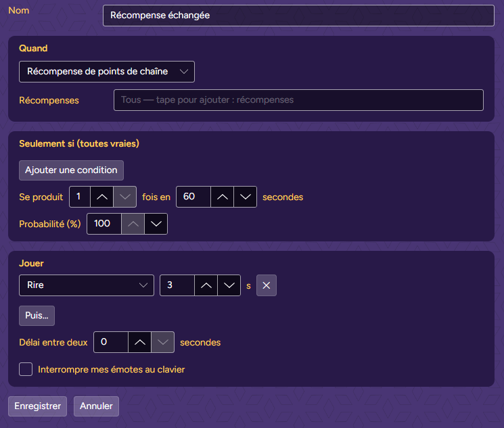Viewport: 504px width, 428px height.
Task: Click the Récompenses label
Action: tap(49, 101)
